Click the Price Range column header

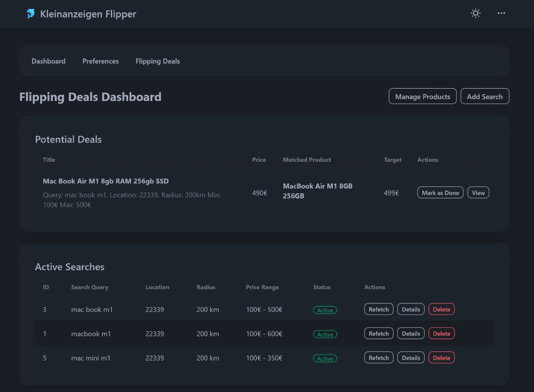(x=262, y=287)
